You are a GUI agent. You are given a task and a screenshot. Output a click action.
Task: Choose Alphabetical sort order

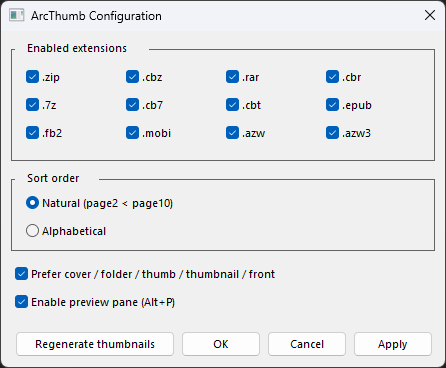point(32,231)
